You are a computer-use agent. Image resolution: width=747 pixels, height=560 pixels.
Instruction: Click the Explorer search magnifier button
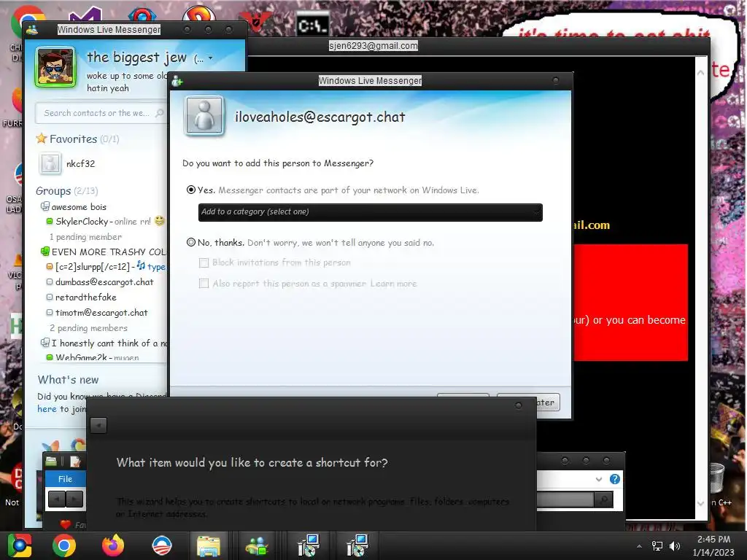[604, 499]
